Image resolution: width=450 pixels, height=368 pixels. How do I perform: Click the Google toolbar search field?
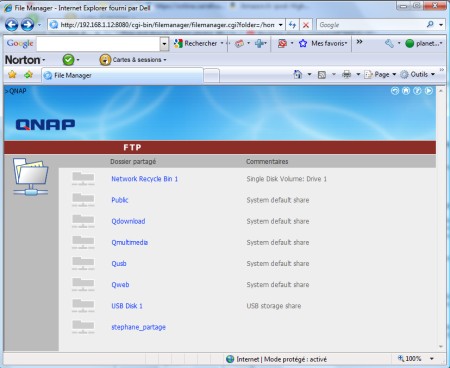click(98, 44)
